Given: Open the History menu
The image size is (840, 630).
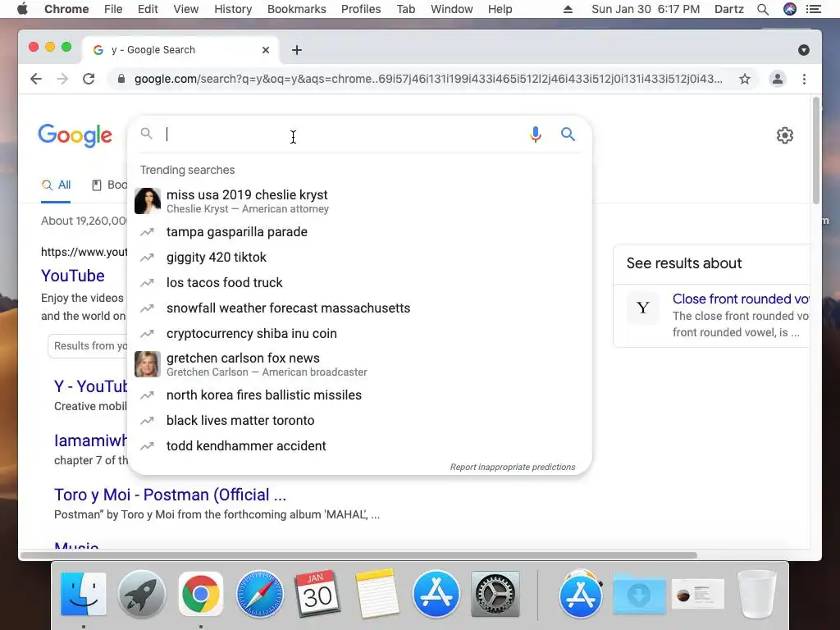Looking at the screenshot, I should point(233,9).
